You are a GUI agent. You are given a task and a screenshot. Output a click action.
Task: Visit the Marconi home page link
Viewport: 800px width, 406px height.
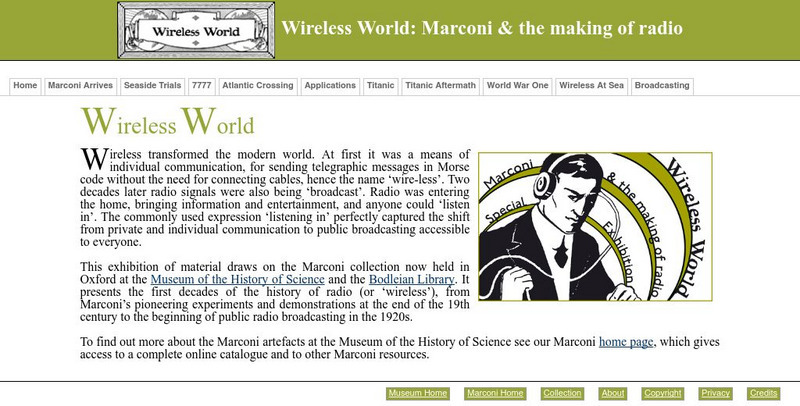[626, 342]
